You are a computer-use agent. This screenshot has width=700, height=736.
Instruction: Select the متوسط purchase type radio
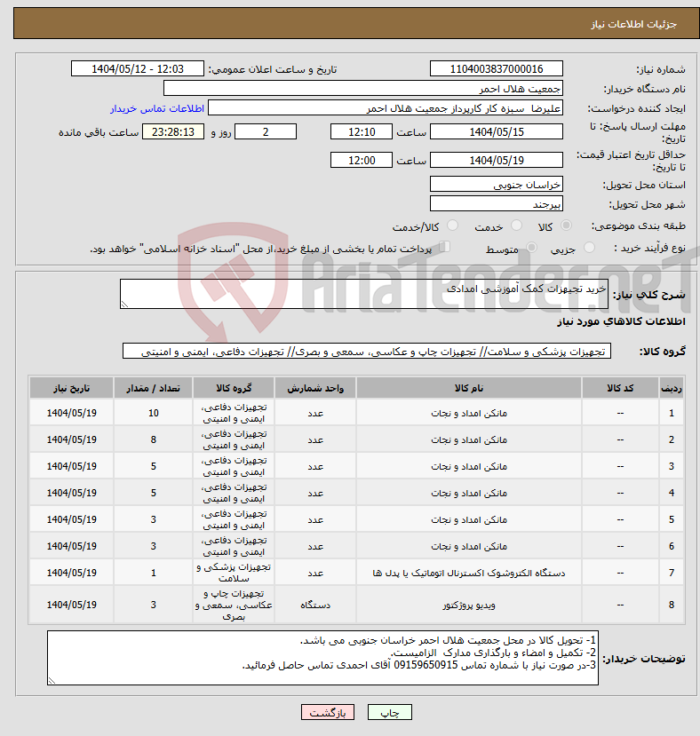(x=532, y=248)
